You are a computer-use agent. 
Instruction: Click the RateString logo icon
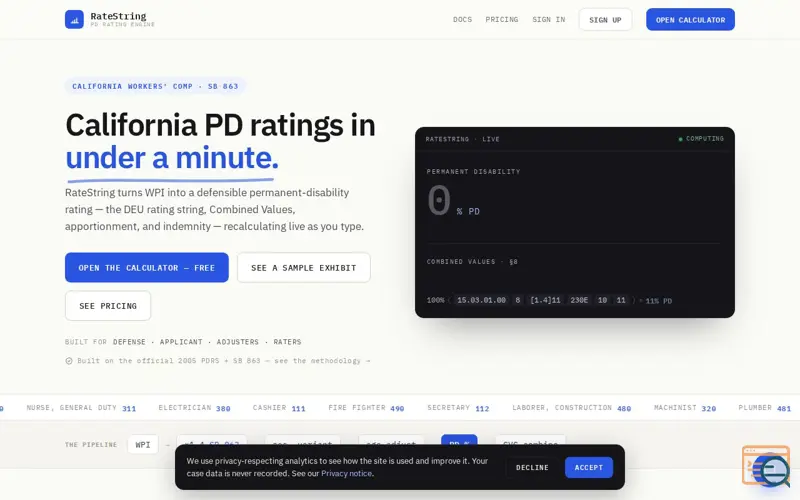74,19
